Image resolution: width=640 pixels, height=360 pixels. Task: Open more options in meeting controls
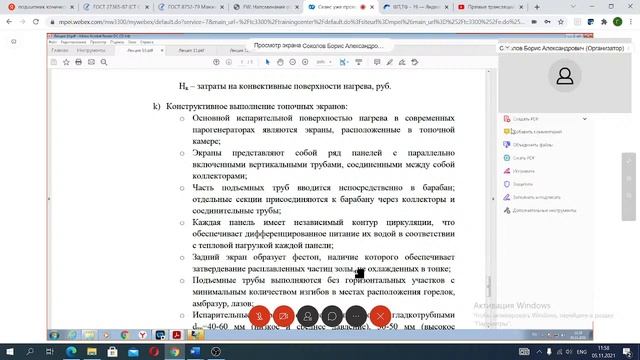[356, 316]
